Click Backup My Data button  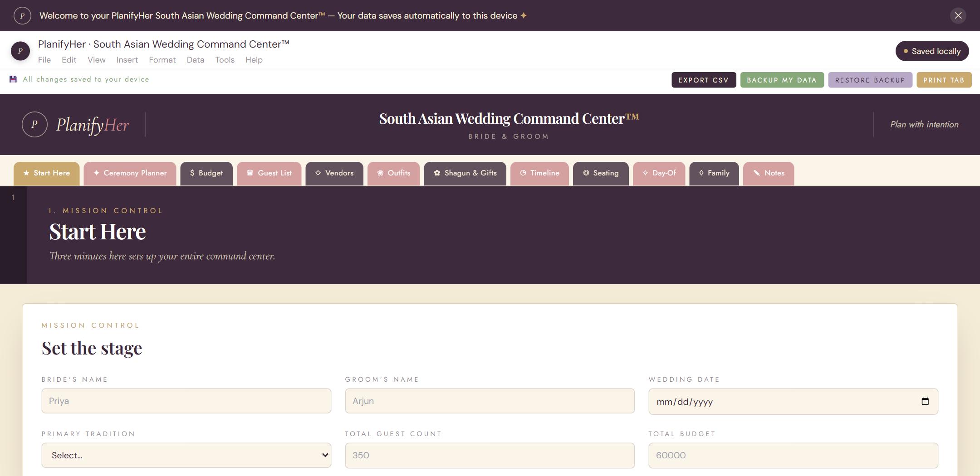coord(782,80)
